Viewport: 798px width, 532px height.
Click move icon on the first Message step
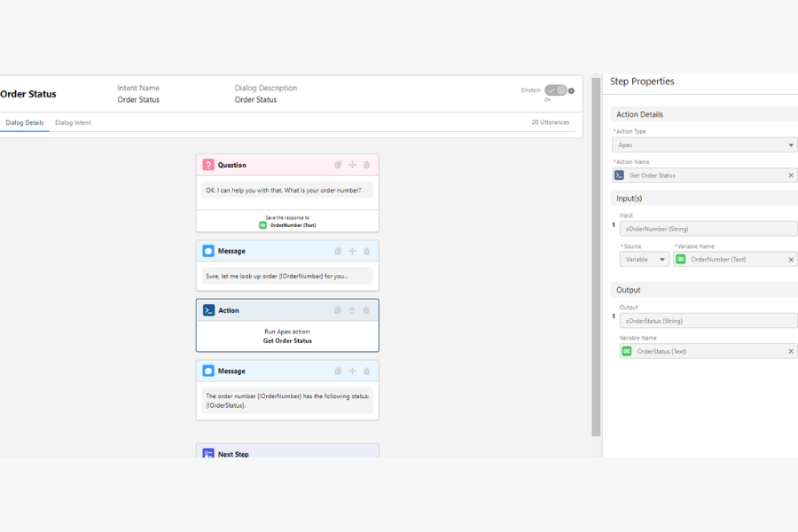point(352,251)
